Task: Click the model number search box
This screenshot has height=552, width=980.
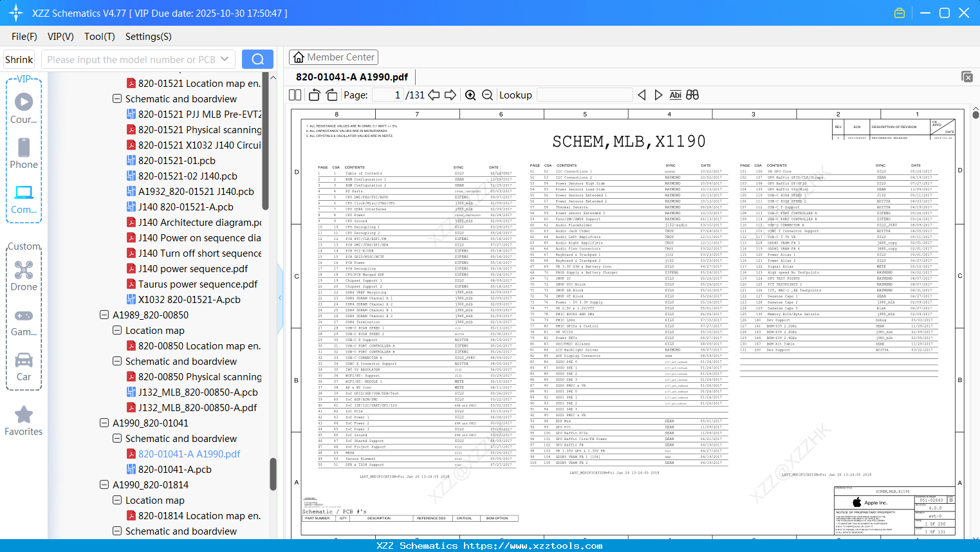Action: (131, 59)
